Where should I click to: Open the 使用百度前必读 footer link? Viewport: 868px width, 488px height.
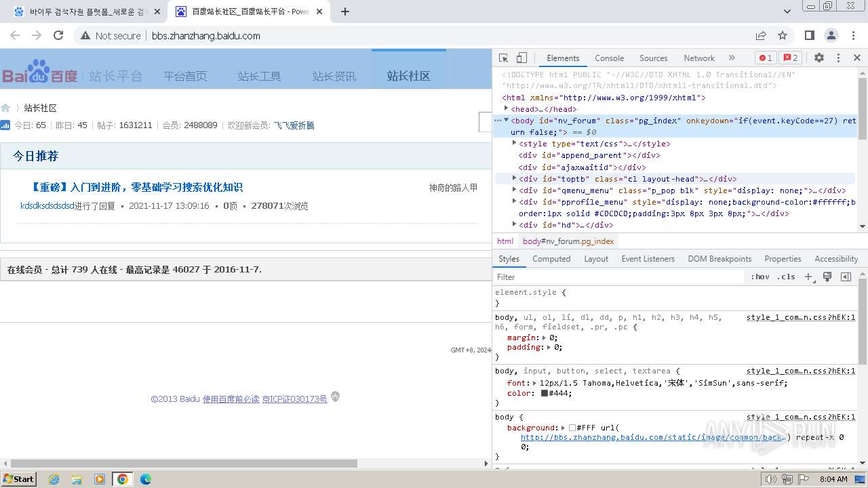(231, 399)
